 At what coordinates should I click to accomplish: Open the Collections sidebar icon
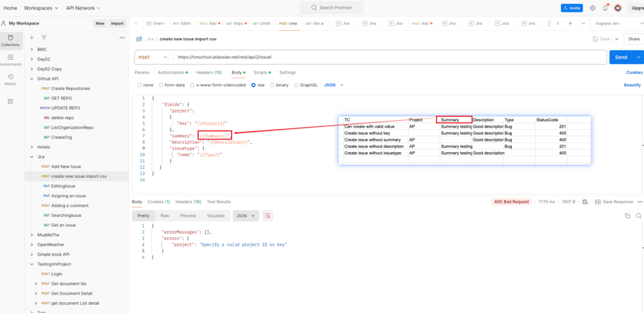pyautogui.click(x=10, y=40)
